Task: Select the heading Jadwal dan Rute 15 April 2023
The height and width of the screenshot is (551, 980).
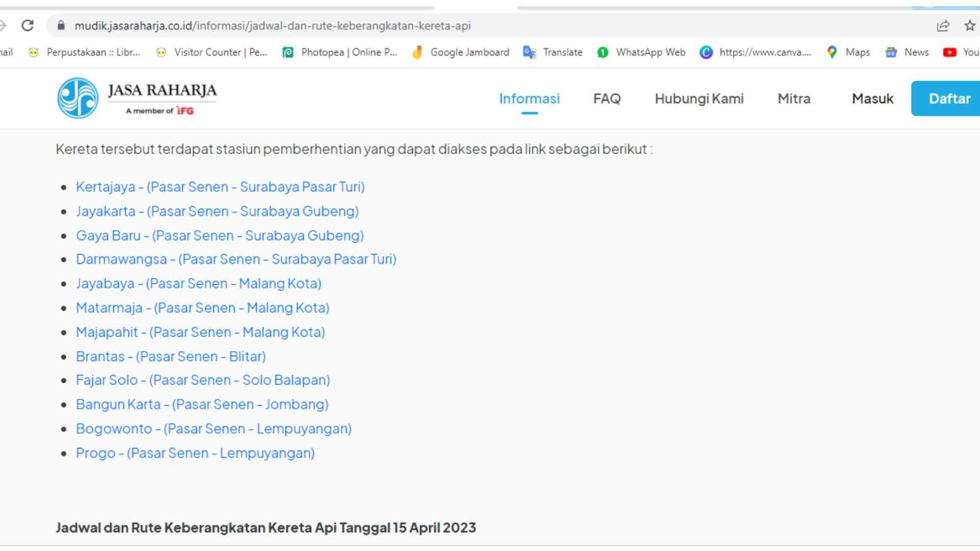Action: pos(266,528)
